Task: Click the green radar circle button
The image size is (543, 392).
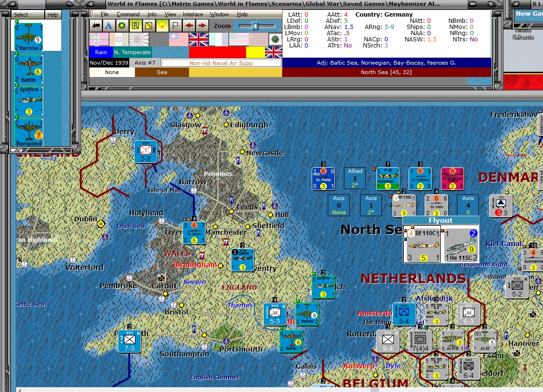Action: tap(276, 39)
